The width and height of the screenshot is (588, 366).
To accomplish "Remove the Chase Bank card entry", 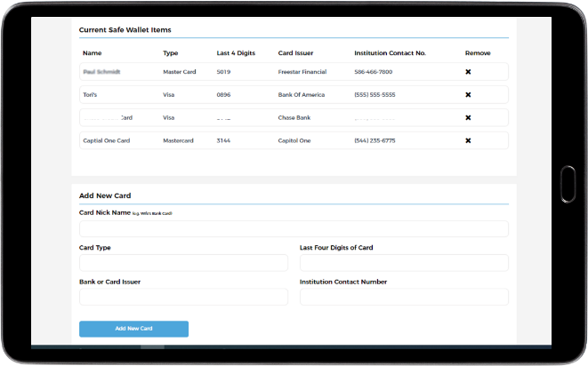I will [468, 117].
